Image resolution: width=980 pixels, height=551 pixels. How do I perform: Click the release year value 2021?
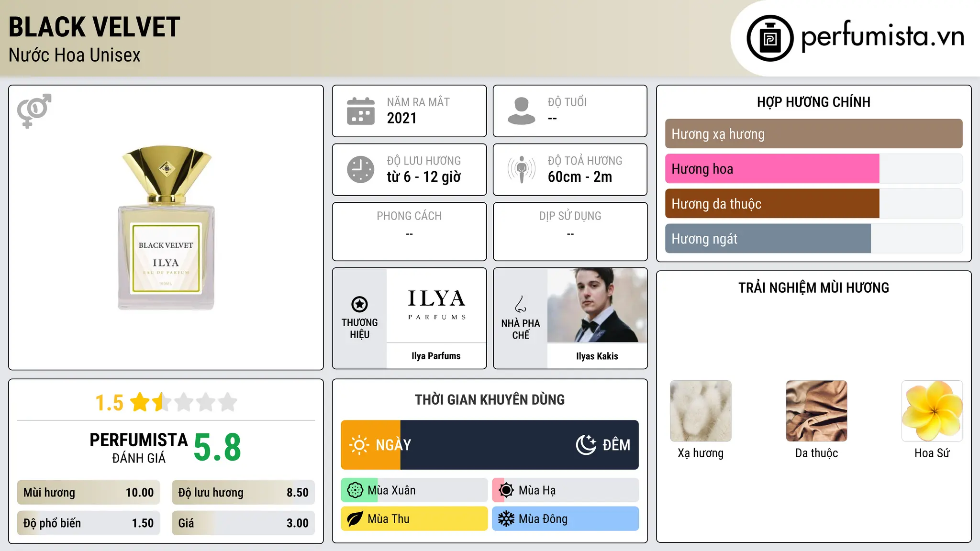coord(402,118)
